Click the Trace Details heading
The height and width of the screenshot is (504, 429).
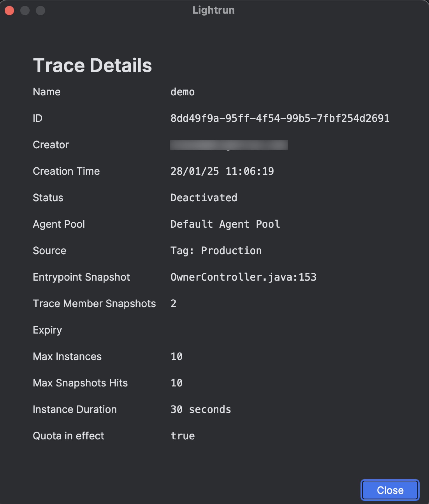pyautogui.click(x=92, y=65)
